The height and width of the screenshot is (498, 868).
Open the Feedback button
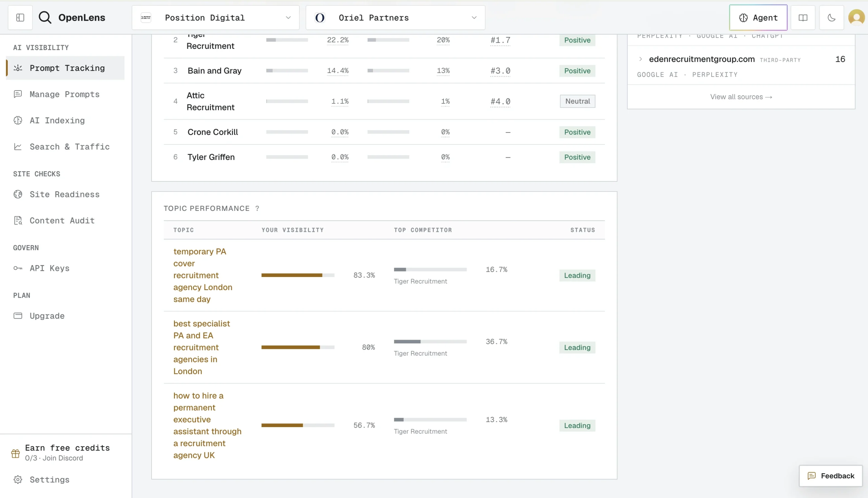831,476
